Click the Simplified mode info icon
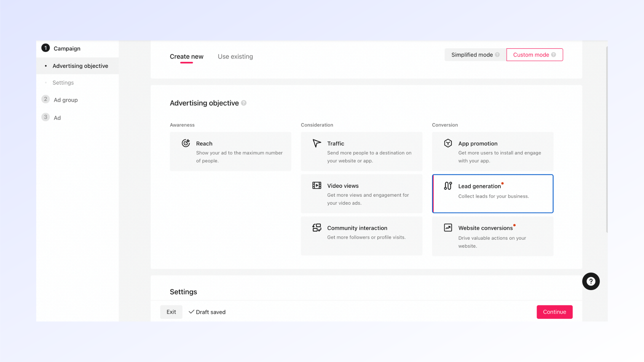The image size is (644, 362). (x=497, y=55)
